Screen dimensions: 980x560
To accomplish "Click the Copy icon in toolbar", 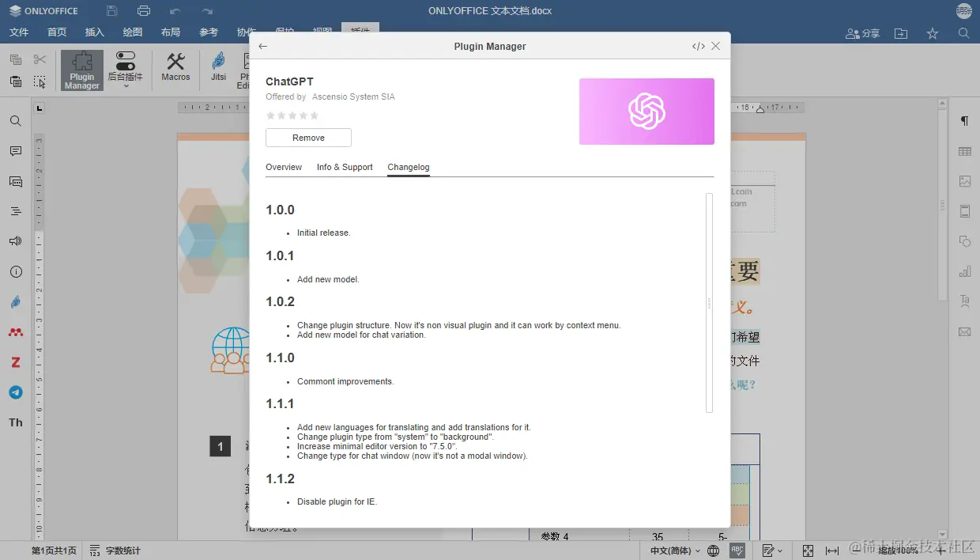I will tap(16, 59).
